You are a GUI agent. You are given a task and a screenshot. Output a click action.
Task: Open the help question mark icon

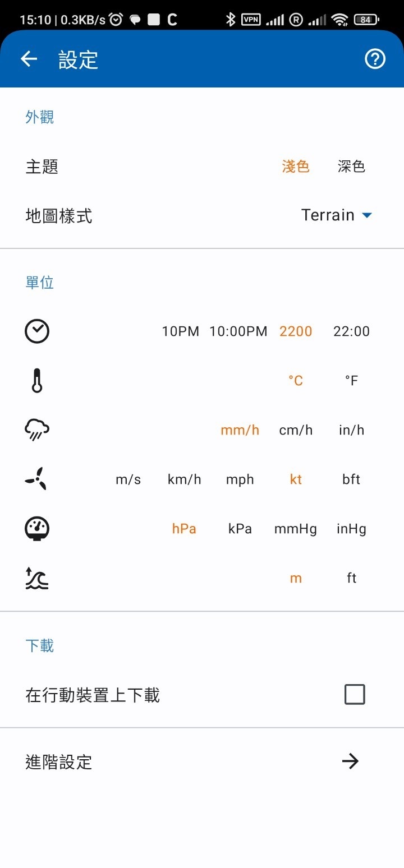375,59
